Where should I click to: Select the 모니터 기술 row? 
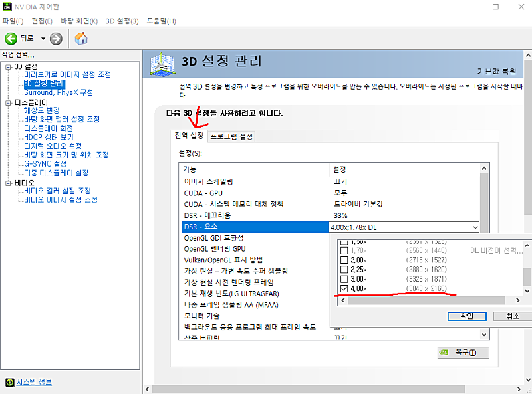(x=255, y=316)
